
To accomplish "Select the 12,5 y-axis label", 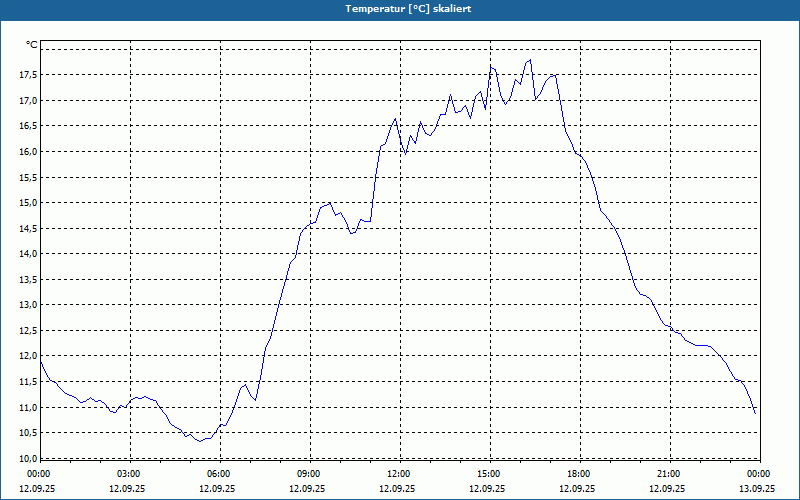I will pos(28,331).
